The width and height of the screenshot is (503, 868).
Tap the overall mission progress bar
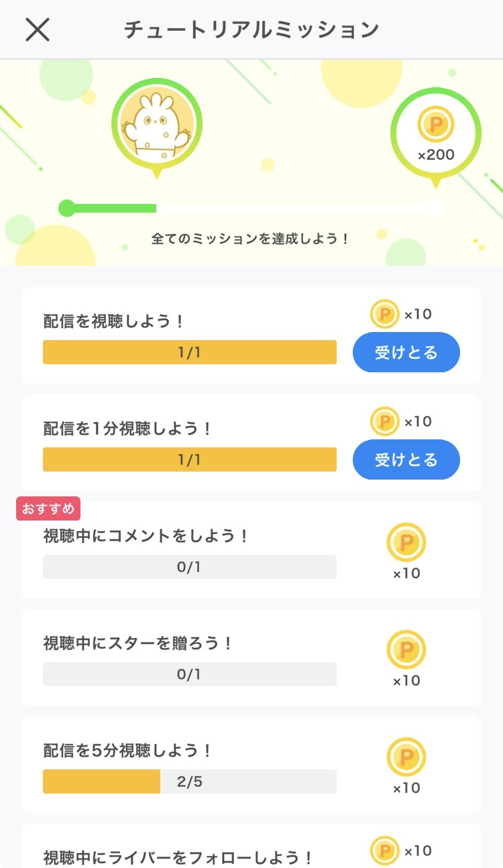tap(251, 208)
